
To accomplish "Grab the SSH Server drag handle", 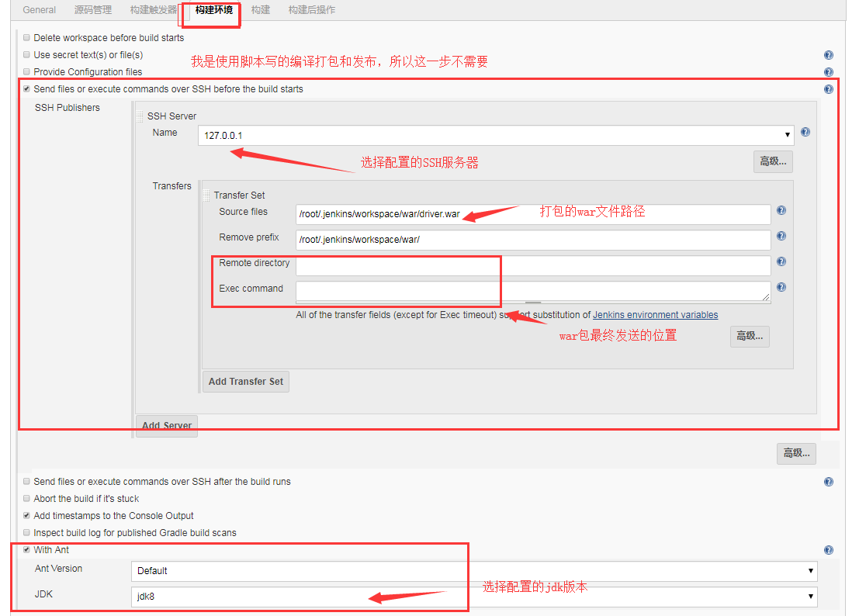I will pyautogui.click(x=140, y=116).
